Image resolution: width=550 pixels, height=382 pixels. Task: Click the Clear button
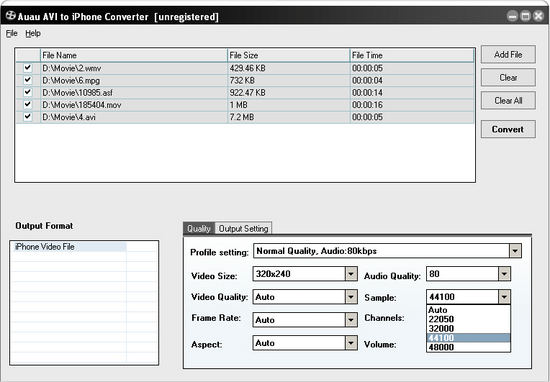[508, 78]
